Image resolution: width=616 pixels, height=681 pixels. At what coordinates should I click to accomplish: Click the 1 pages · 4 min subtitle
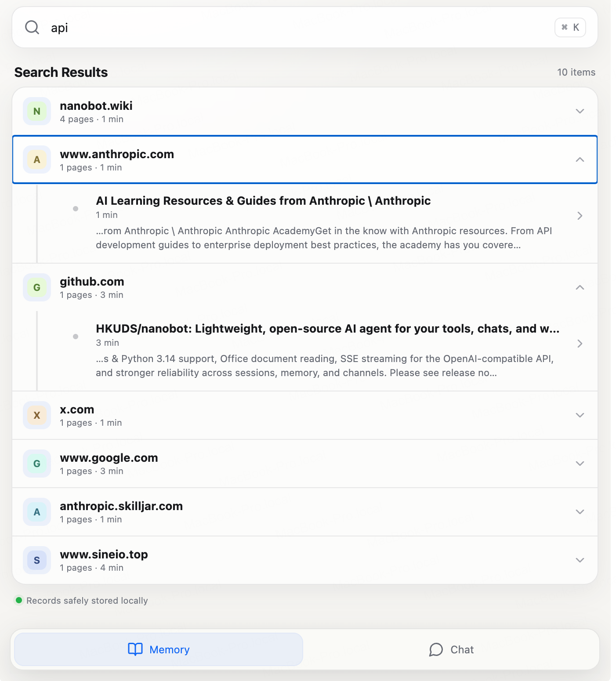click(91, 568)
